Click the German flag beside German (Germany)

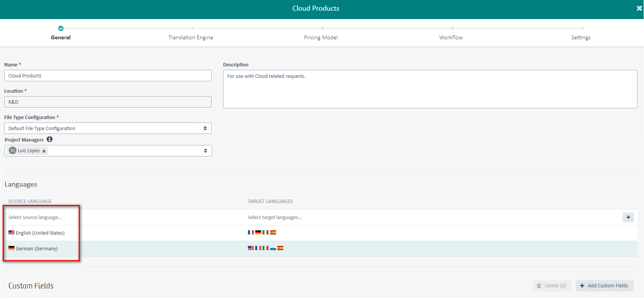(11, 248)
